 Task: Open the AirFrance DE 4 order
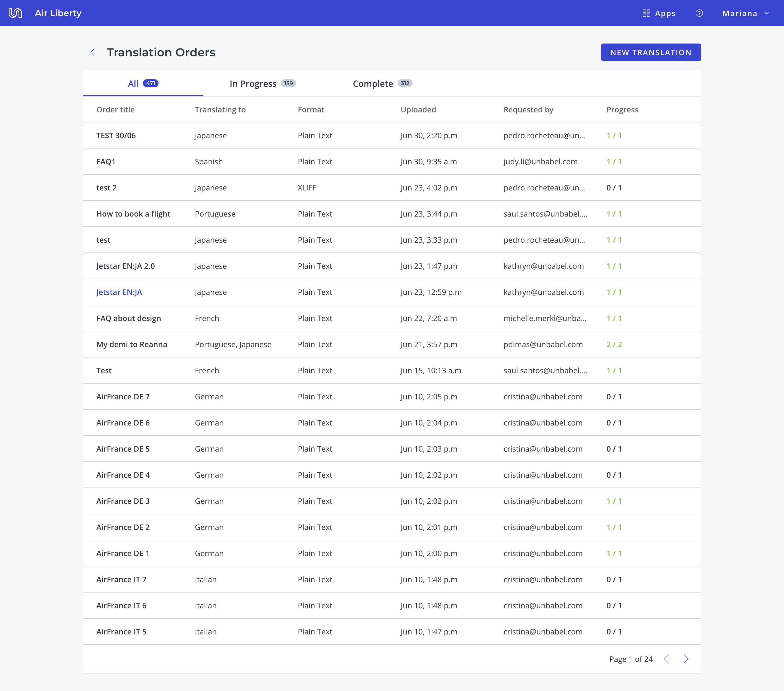(x=123, y=474)
